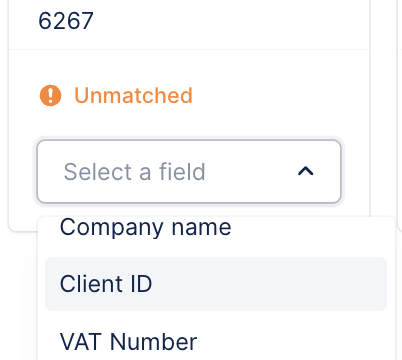Click the highlighted Client ID row
The image size is (402, 360).
click(216, 284)
